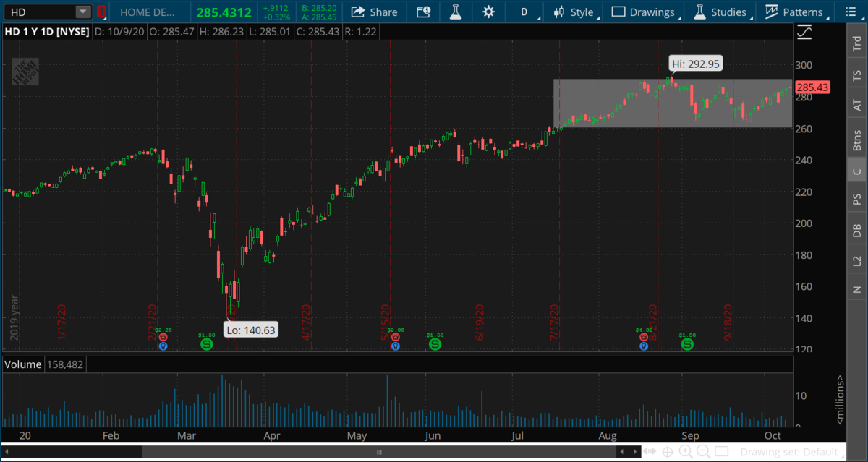Viewport: 868px width, 462px height.
Task: Click the red earnings icon near 2/21/20
Action: [163, 337]
